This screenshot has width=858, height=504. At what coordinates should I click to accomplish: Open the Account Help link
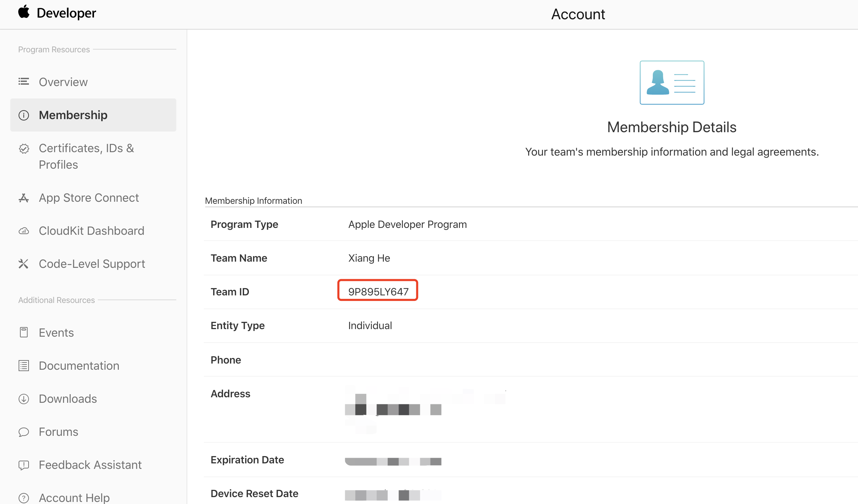click(x=74, y=497)
